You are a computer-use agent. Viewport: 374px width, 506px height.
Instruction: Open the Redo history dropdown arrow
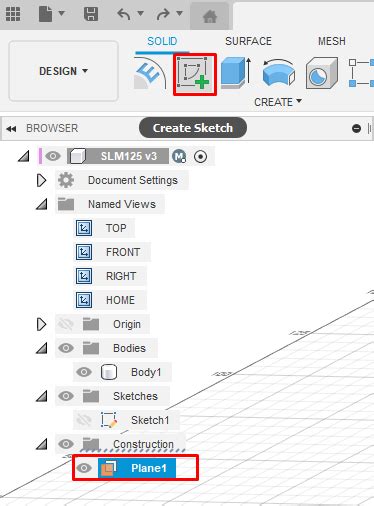[180, 13]
